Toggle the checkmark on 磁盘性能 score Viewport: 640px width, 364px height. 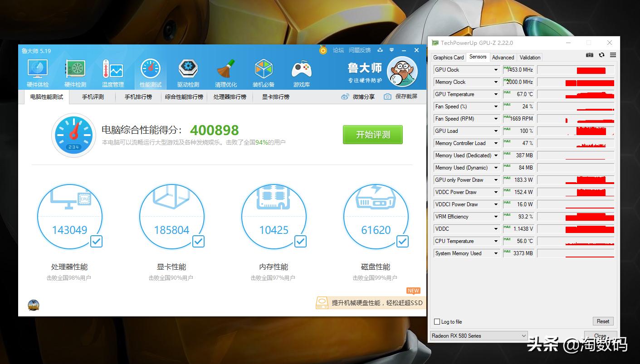[402, 242]
